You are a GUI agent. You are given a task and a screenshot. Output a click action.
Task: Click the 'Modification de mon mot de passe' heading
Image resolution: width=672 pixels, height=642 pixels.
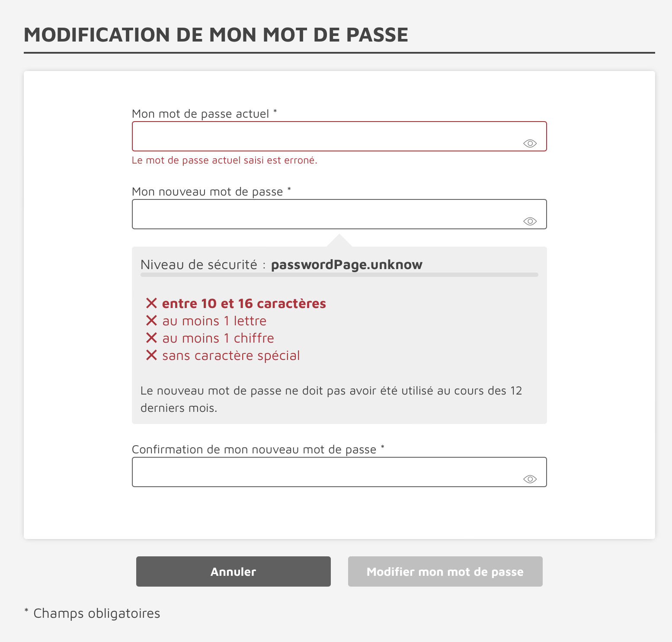[x=216, y=35]
